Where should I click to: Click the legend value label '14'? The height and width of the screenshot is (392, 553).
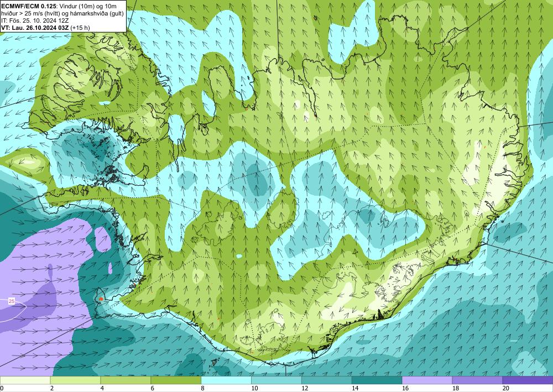[355, 388]
